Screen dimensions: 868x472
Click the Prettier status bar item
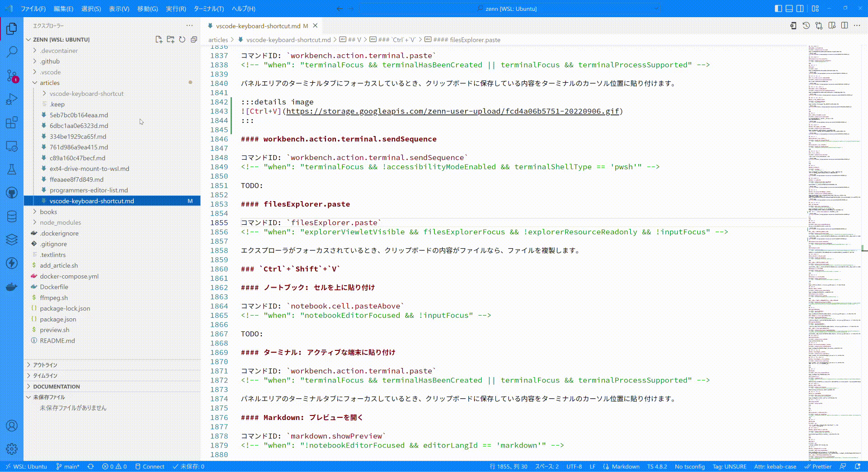point(818,467)
